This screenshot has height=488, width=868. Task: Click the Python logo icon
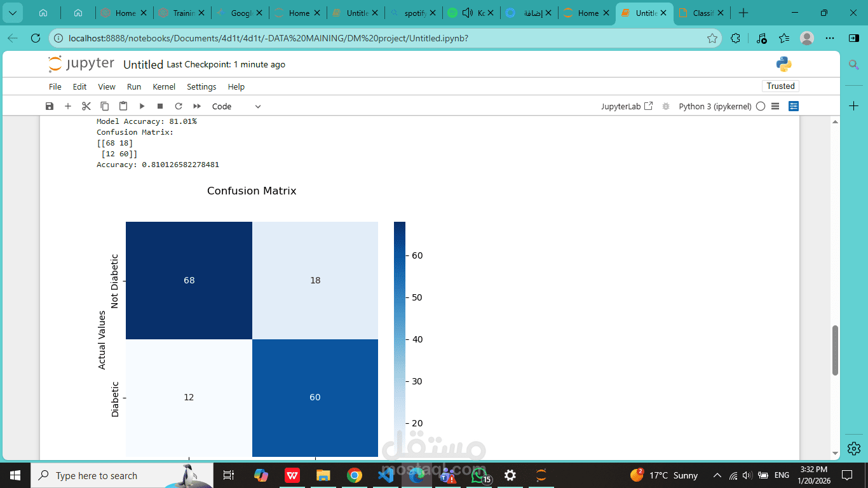coord(783,64)
